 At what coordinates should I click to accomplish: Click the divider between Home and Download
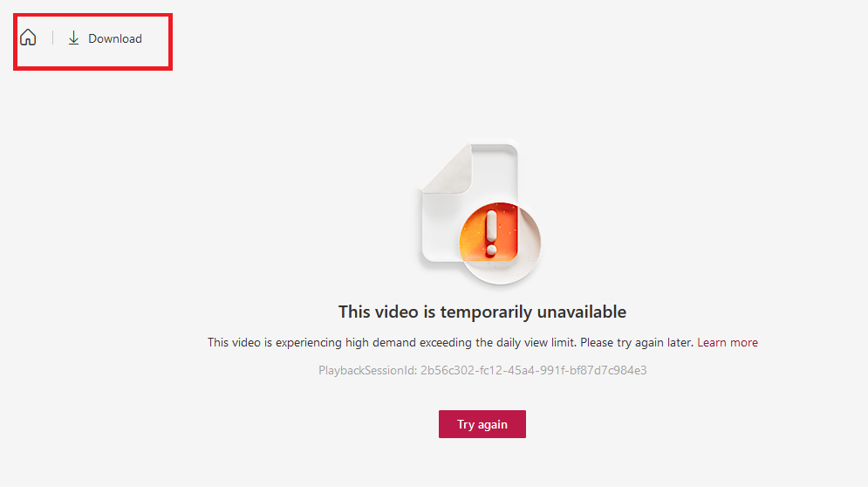[52, 38]
